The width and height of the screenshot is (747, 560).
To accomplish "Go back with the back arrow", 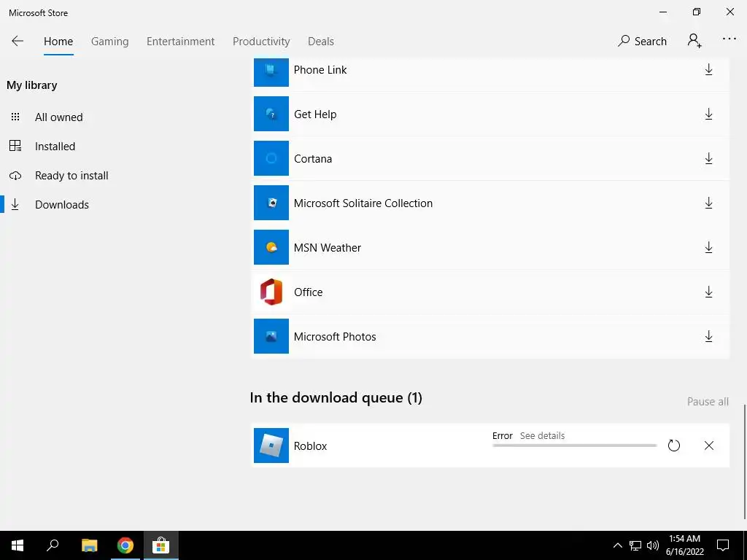I will pos(18,41).
